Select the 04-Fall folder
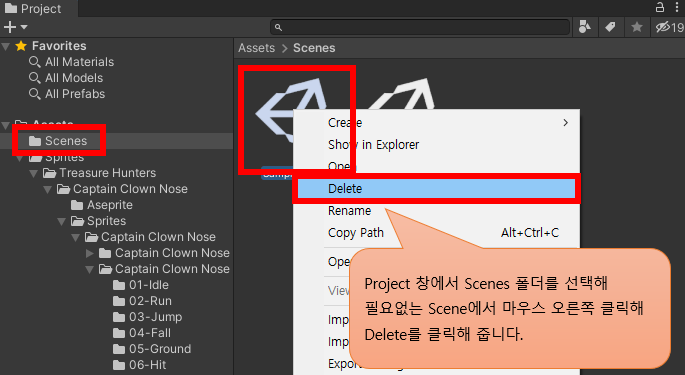This screenshot has width=685, height=375. click(150, 333)
